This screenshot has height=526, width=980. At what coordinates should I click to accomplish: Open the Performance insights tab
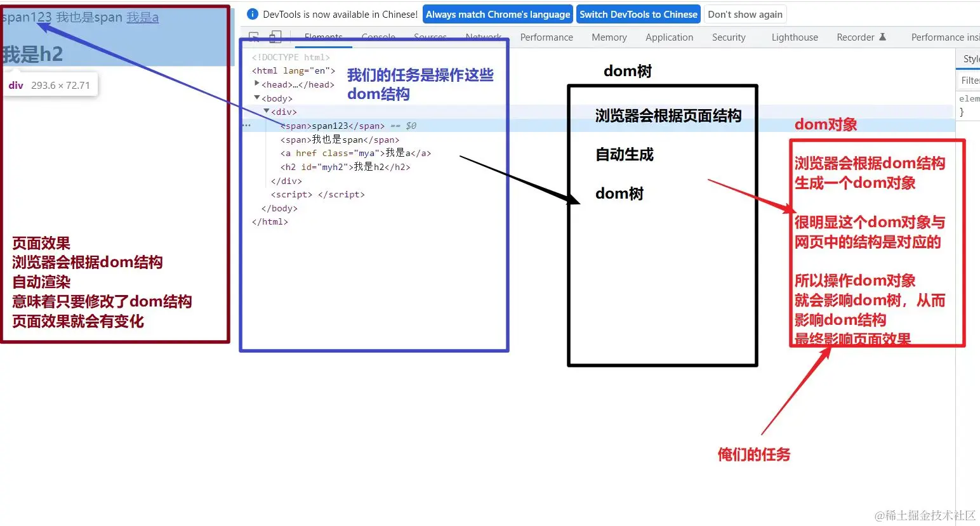coord(945,37)
